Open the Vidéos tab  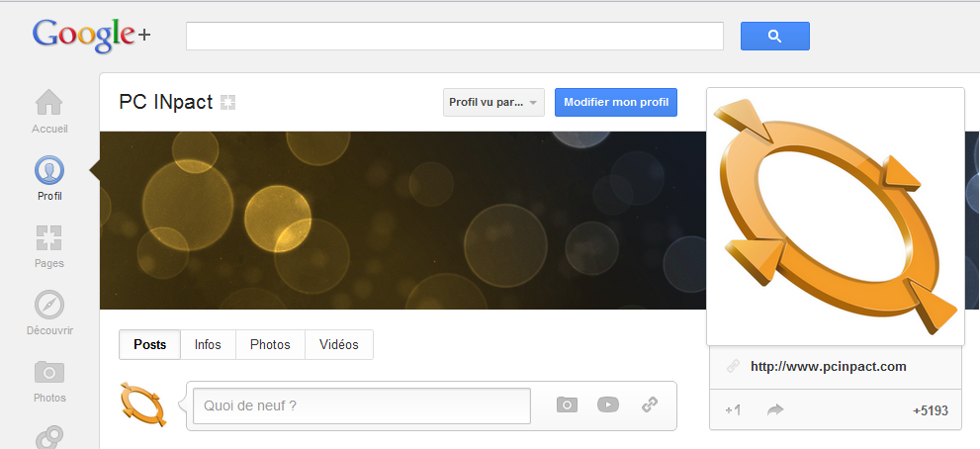click(339, 345)
